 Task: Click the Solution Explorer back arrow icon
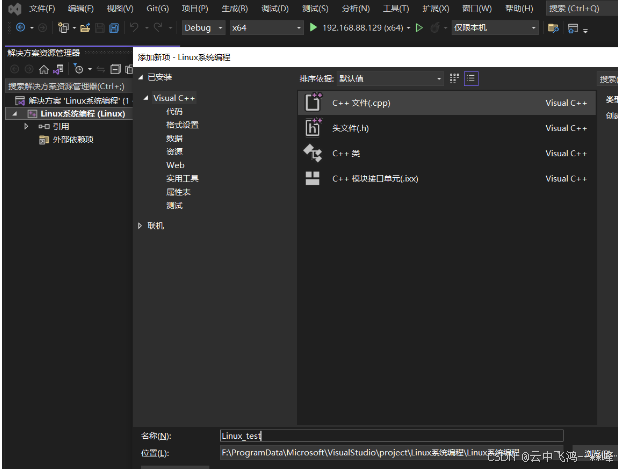click(15, 70)
